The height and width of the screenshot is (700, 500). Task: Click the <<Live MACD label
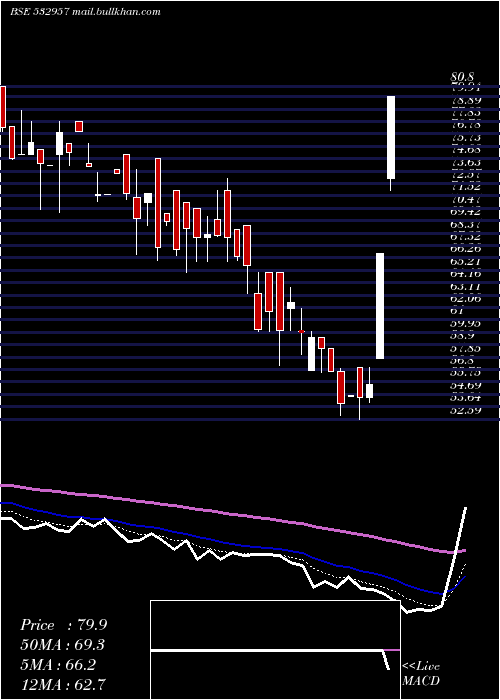click(421, 674)
